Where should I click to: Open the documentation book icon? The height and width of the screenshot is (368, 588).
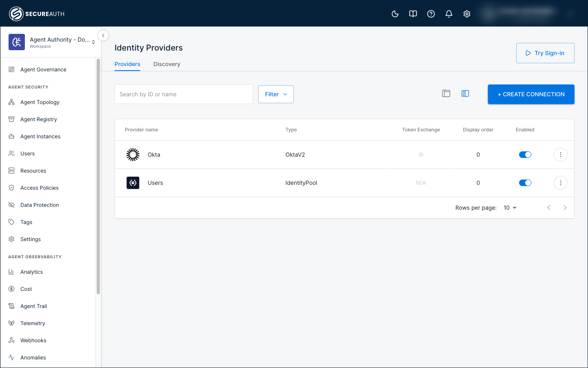[x=413, y=14]
